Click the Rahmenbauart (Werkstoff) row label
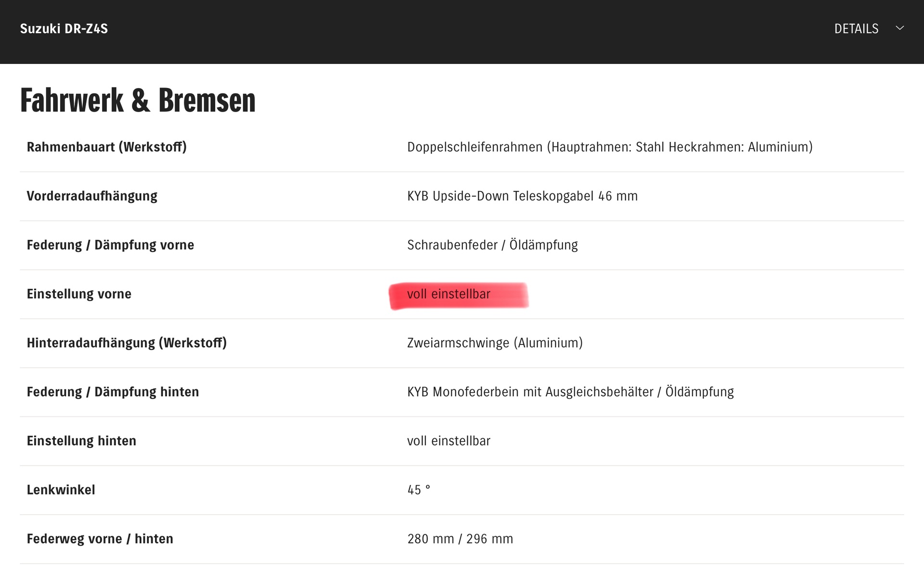 point(106,147)
